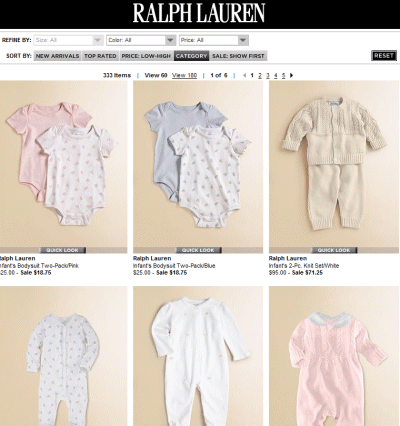Select the Category sort option
Screen dimensions: 400x426
pyautogui.click(x=191, y=56)
